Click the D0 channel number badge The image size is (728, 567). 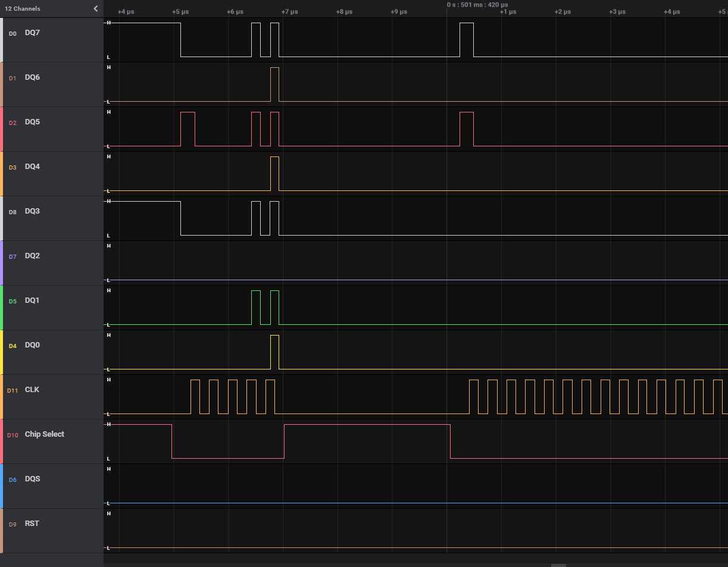12,34
